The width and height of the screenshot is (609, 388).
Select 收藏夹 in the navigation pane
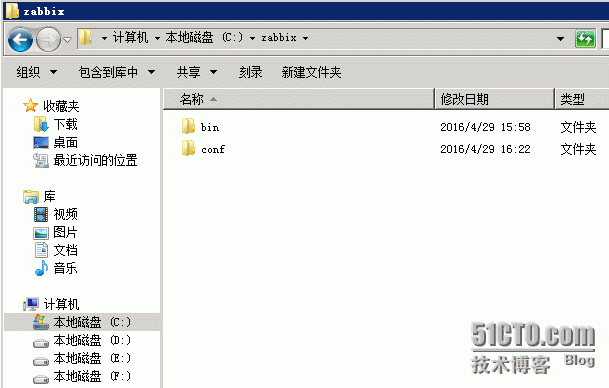[61, 106]
